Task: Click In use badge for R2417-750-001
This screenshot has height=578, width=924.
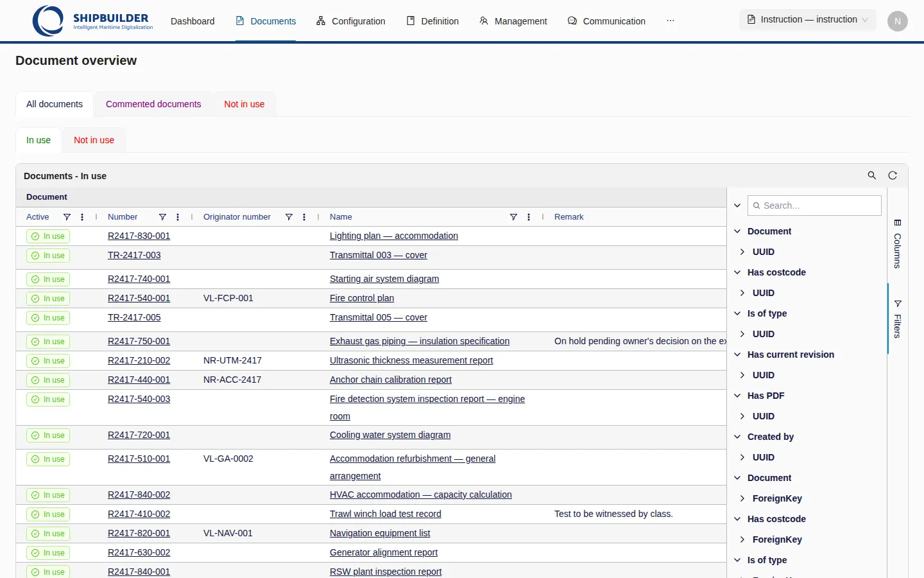Action: click(x=48, y=342)
